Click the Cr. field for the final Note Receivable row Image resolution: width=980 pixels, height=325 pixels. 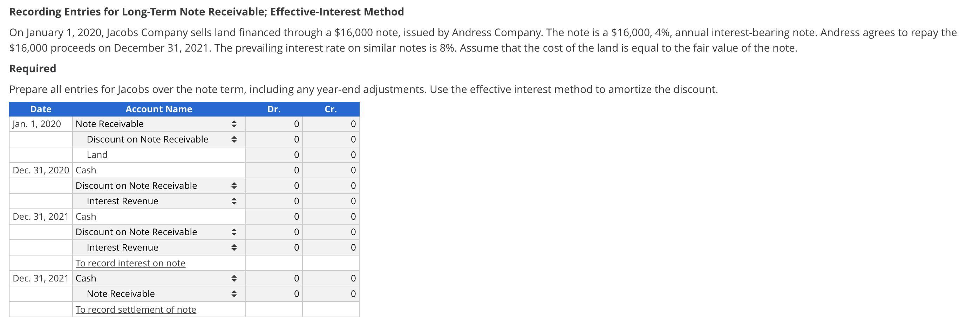331,294
